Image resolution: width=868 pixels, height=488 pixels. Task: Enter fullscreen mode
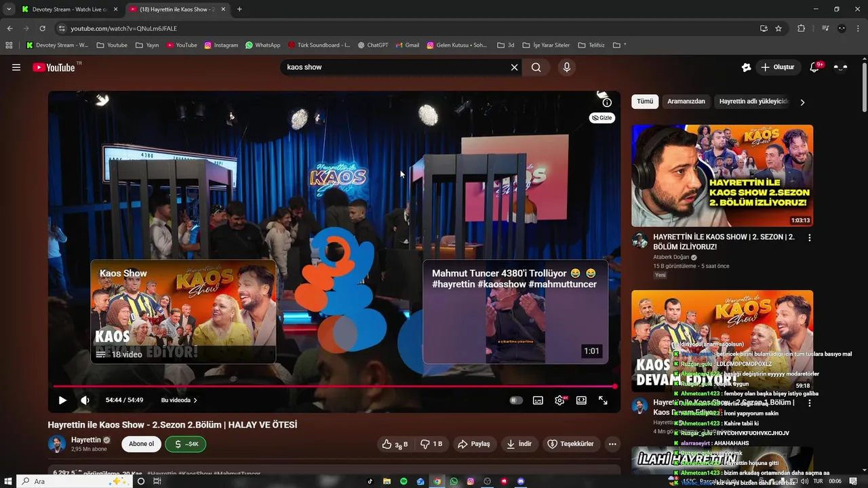[603, 400]
